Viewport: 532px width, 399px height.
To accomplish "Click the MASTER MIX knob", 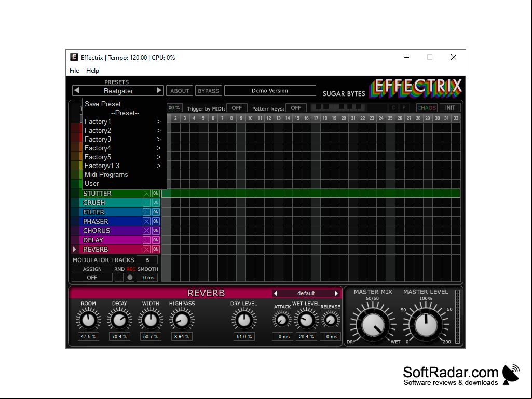I will pyautogui.click(x=373, y=325).
